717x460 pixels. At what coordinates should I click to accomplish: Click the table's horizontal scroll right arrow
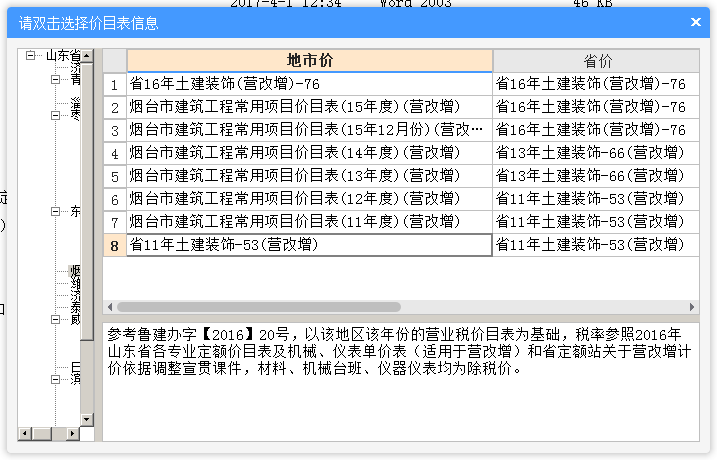tap(692, 307)
